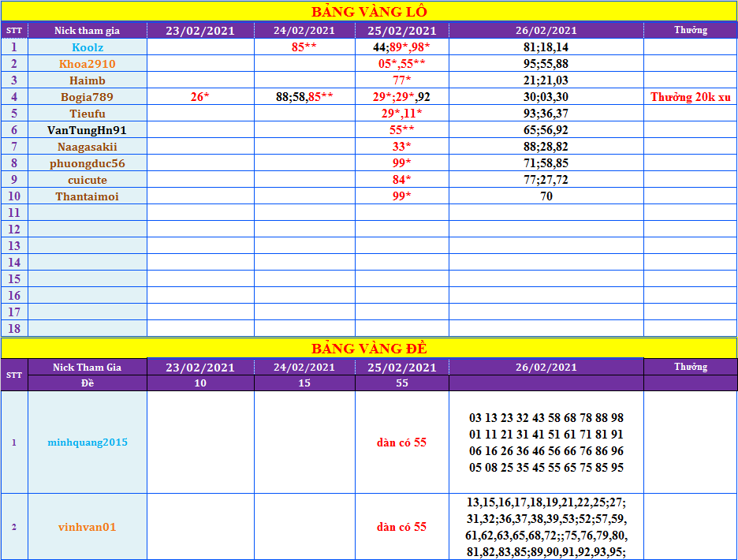Screen dimensions: 738x560
Task: Select the "44;89*,98*" cell
Action: 402,47
